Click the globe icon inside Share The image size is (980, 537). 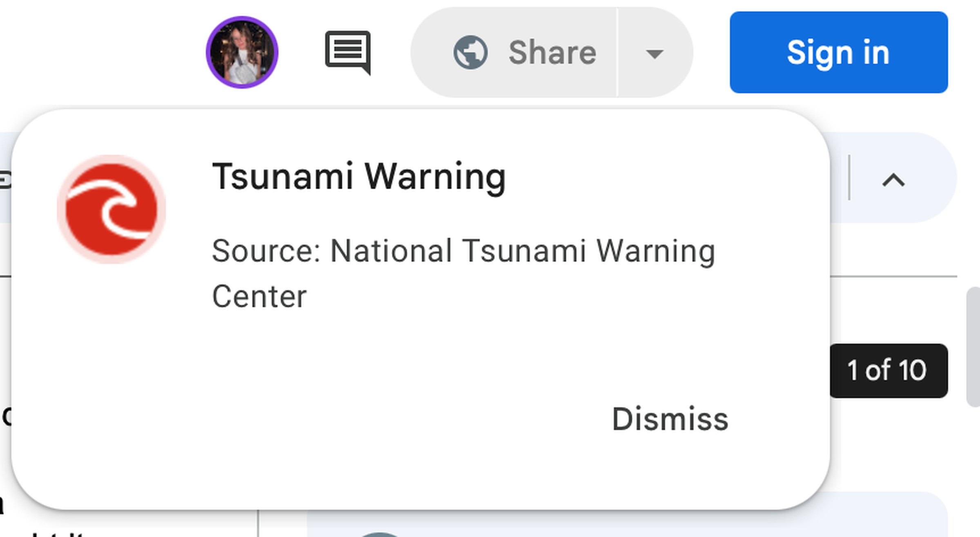click(470, 52)
